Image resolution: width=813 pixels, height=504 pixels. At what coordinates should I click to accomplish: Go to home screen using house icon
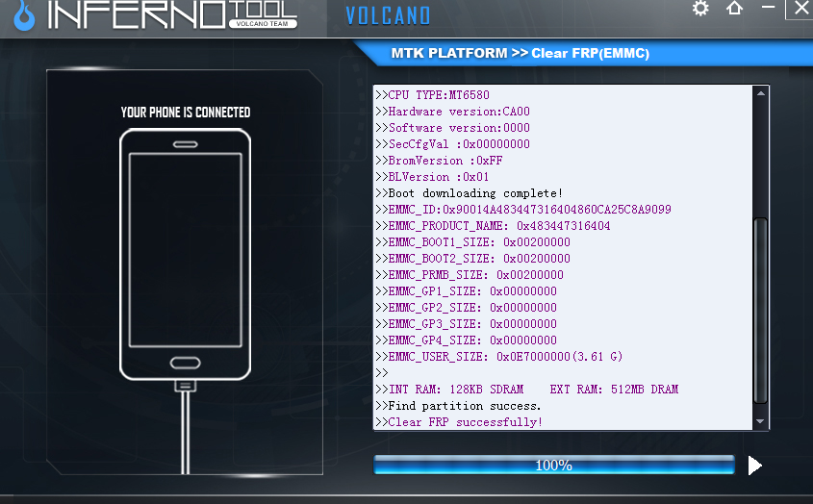pyautogui.click(x=735, y=9)
